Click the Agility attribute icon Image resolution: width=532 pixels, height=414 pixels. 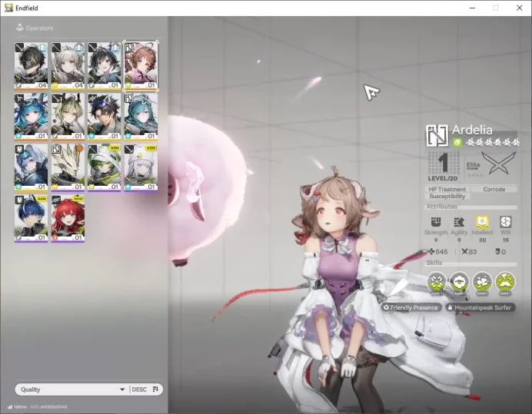[459, 222]
